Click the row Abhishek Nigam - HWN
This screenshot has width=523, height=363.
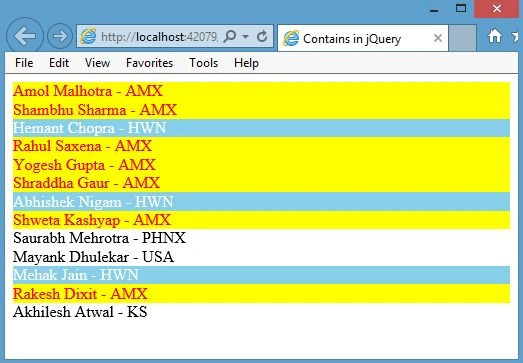point(262,202)
